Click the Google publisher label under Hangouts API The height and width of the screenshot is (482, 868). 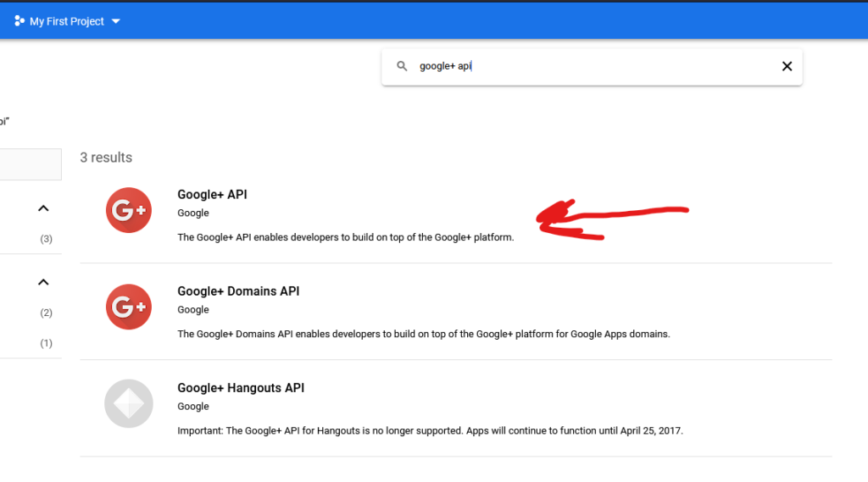[x=193, y=407]
